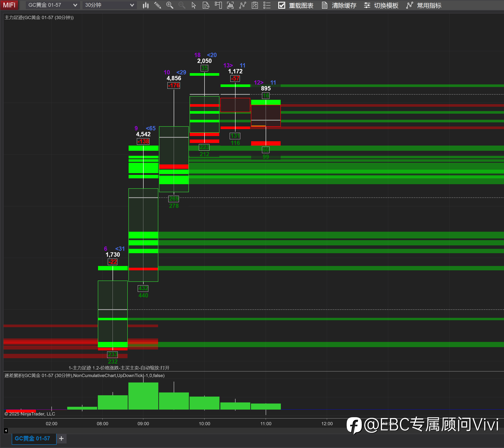The width and height of the screenshot is (504, 448).
Task: Click the zoom in magnifier icon
Action: pos(170,5)
